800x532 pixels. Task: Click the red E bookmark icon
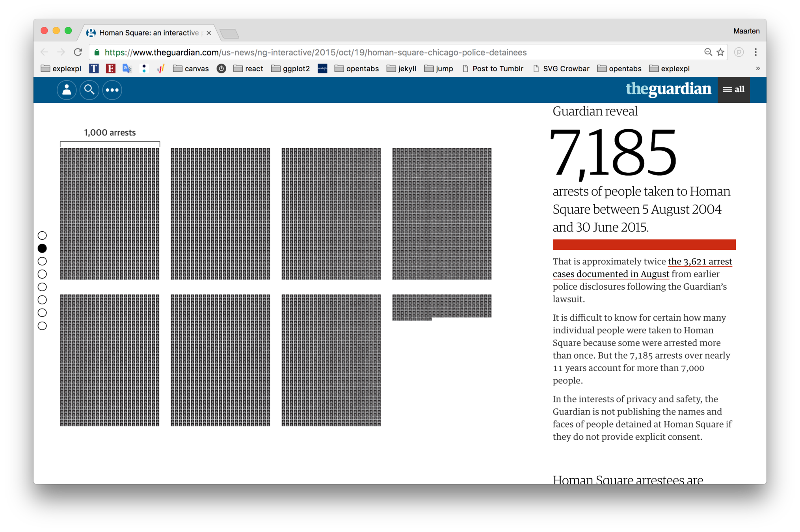point(110,69)
